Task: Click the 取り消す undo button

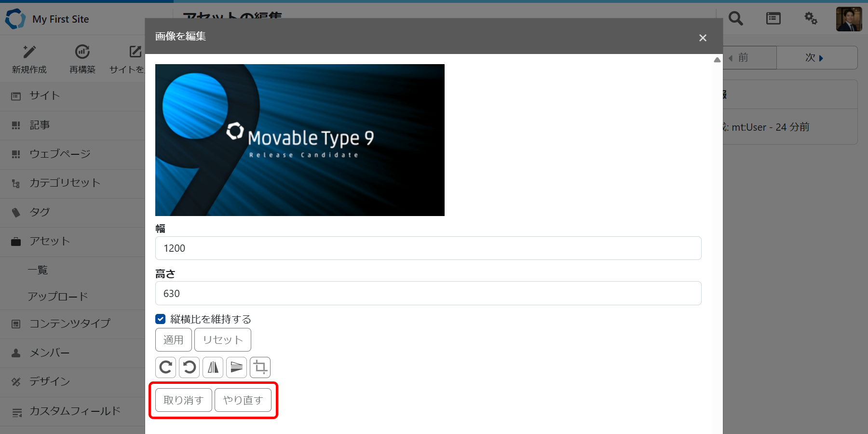Action: coord(183,400)
